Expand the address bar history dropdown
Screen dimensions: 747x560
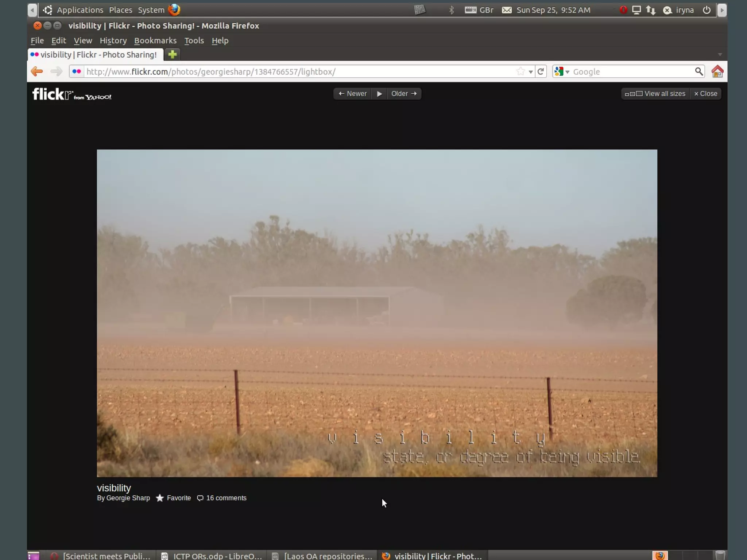[x=531, y=72]
